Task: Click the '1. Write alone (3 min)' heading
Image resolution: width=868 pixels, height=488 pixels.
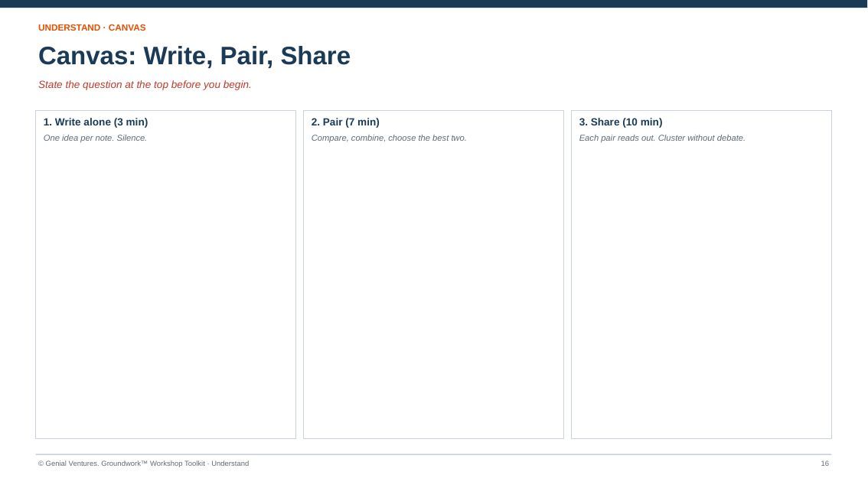Action: [x=96, y=122]
